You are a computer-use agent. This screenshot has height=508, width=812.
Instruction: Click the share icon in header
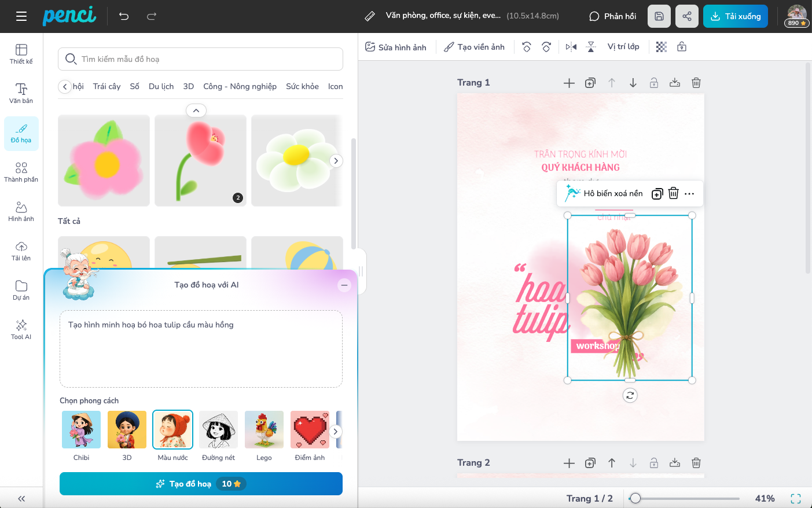coord(687,16)
